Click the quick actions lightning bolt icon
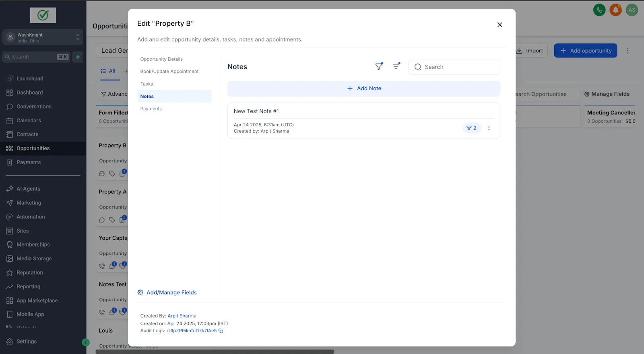The height and width of the screenshot is (354, 644). [x=78, y=57]
